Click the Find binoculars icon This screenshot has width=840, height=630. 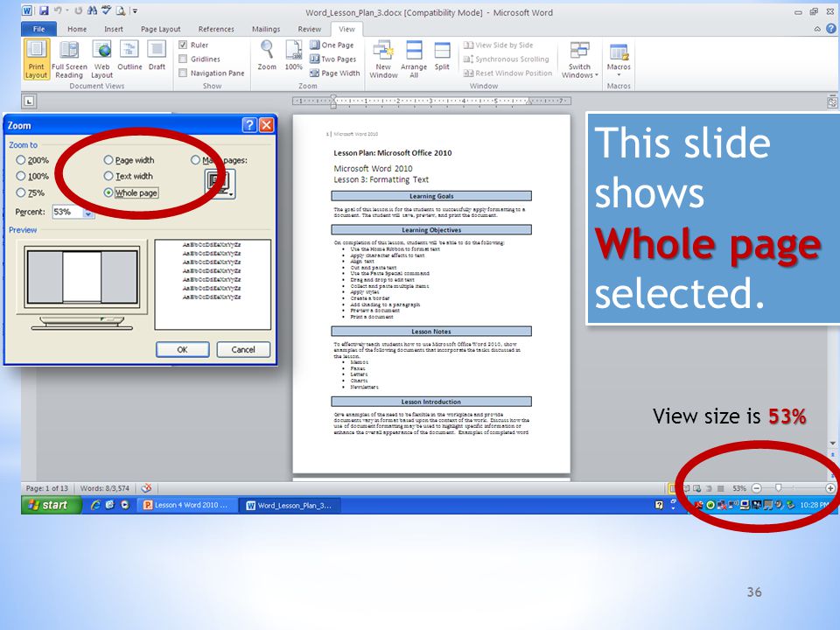pos(92,10)
